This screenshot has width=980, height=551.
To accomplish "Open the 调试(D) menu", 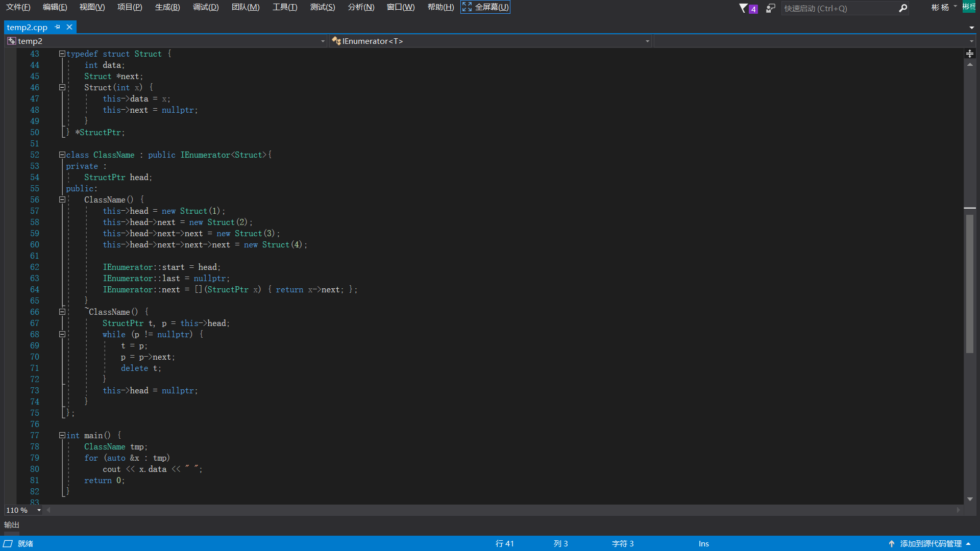I will 206,7.
